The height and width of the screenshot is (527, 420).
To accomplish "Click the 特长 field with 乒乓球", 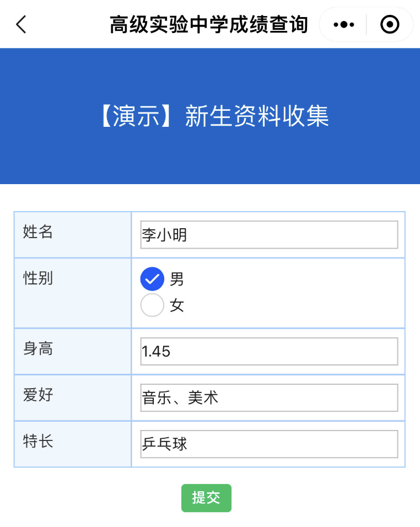I will click(x=269, y=444).
